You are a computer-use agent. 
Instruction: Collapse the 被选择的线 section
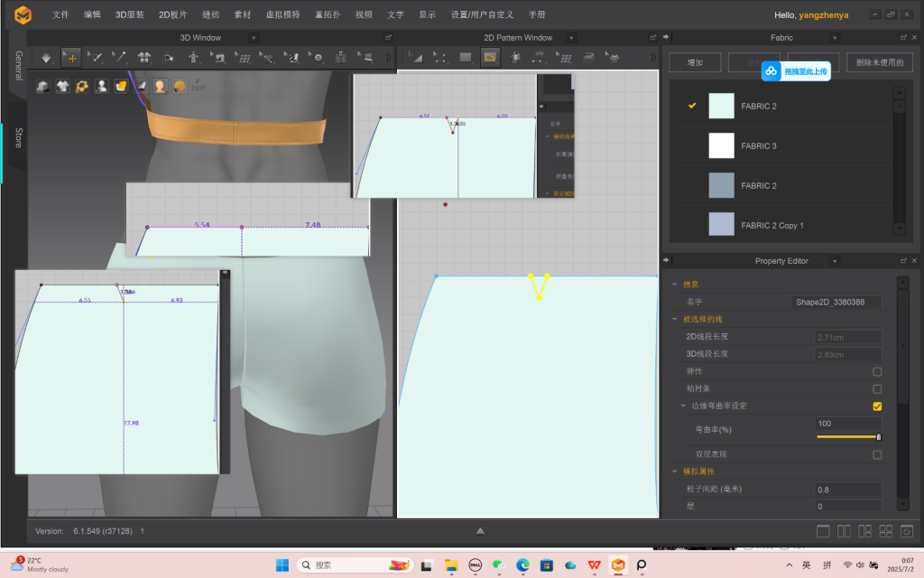[x=675, y=319]
